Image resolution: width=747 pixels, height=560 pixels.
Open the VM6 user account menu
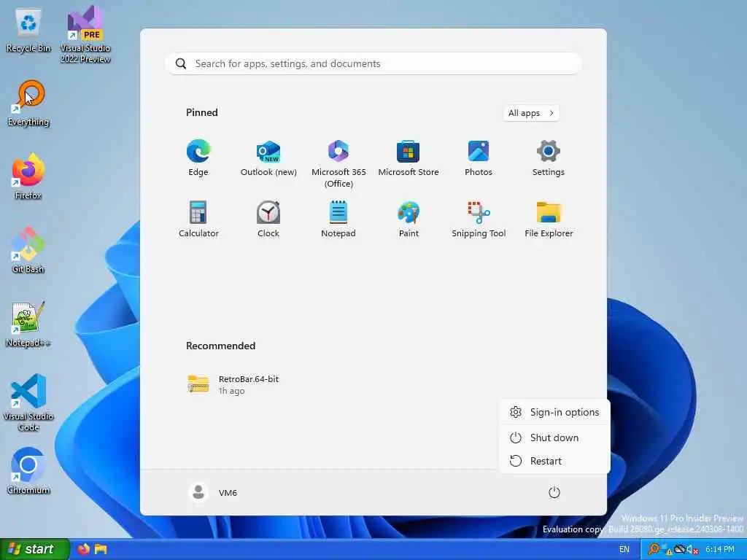coord(213,492)
